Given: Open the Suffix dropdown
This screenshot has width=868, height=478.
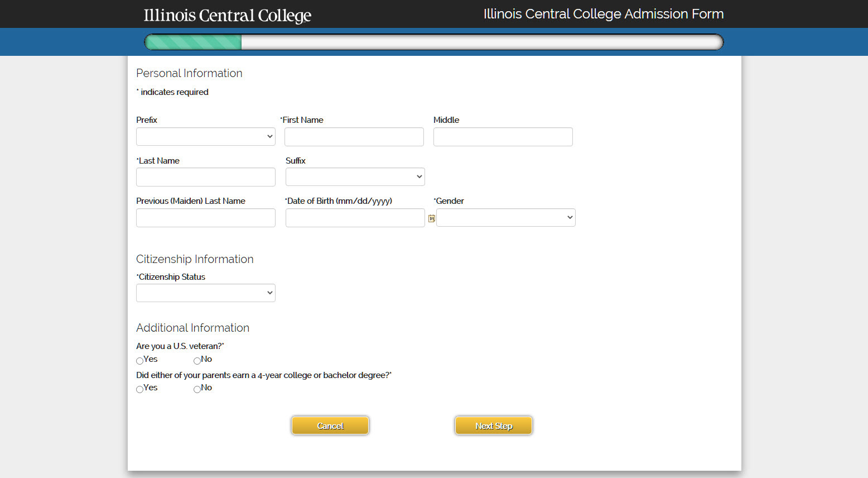Looking at the screenshot, I should coord(355,176).
